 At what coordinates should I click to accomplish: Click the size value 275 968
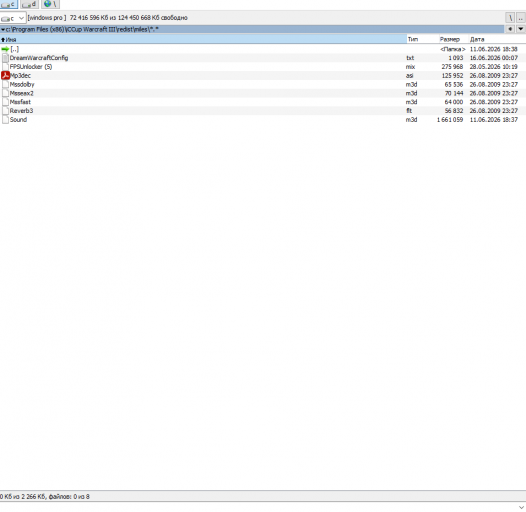[x=452, y=67]
